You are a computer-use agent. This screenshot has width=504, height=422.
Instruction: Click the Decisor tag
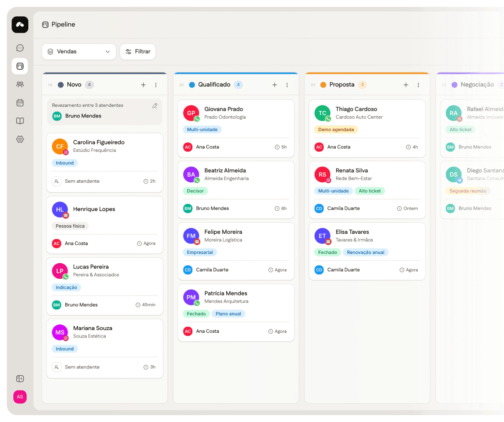click(195, 191)
